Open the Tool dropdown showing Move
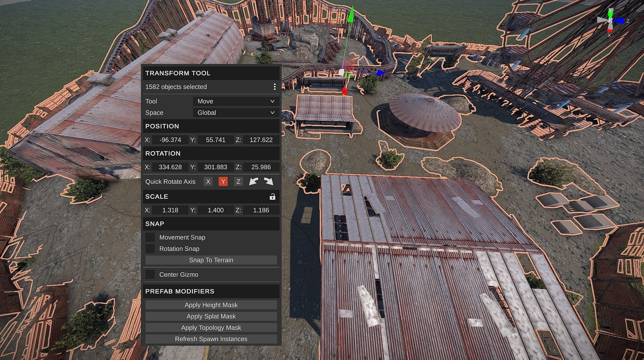Image resolution: width=644 pixels, height=360 pixels. pyautogui.click(x=236, y=101)
